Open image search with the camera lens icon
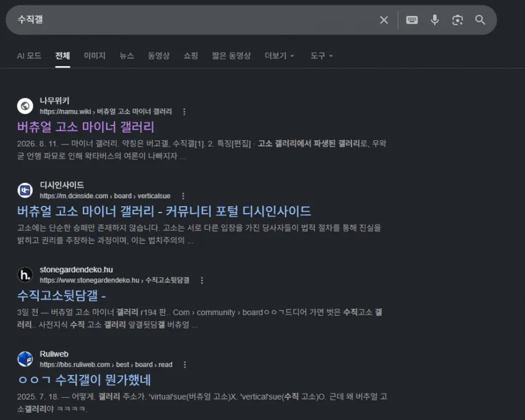The height and width of the screenshot is (420, 525). [x=457, y=20]
